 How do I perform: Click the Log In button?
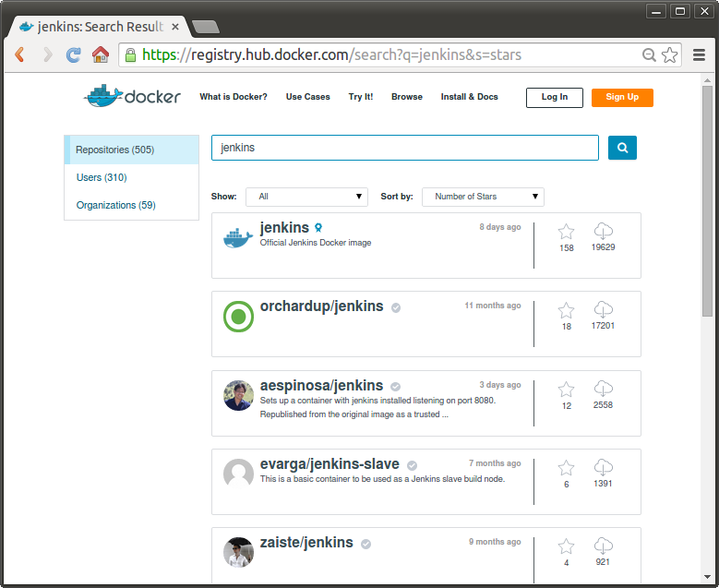[555, 97]
